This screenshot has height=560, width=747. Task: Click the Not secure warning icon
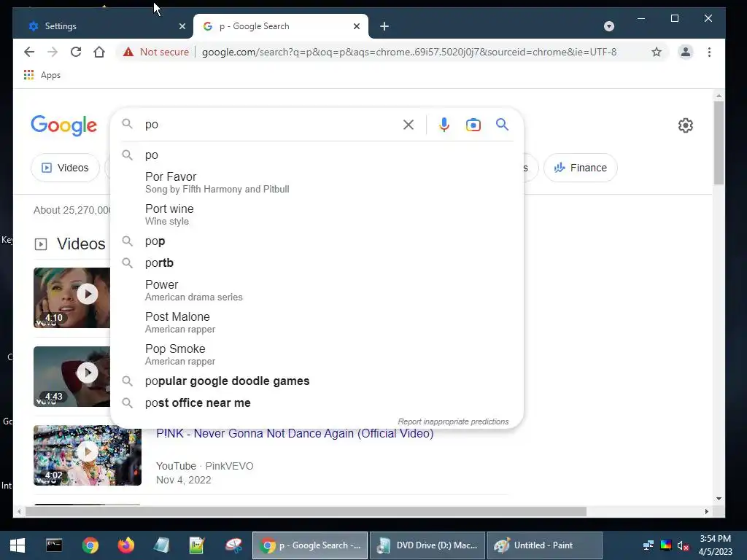(x=128, y=52)
